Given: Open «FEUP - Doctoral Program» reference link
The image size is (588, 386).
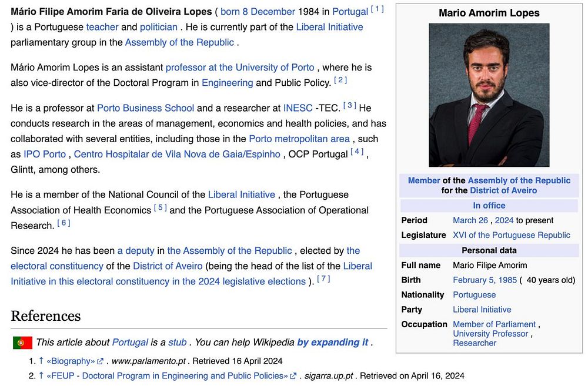Looking at the screenshot, I should (x=167, y=376).
